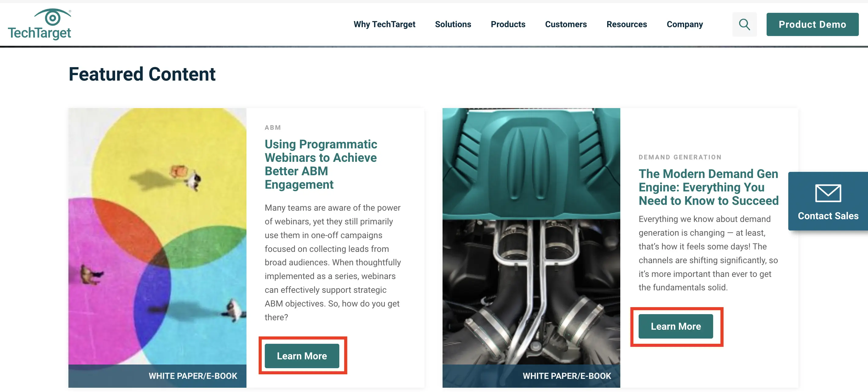The width and height of the screenshot is (868, 392).
Task: Click Learn More on ABM webinars card
Action: tap(301, 356)
